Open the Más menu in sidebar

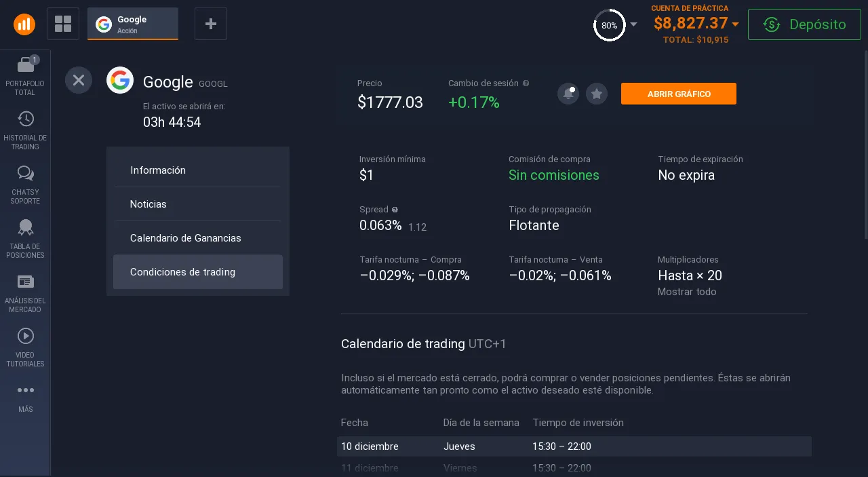(x=25, y=398)
